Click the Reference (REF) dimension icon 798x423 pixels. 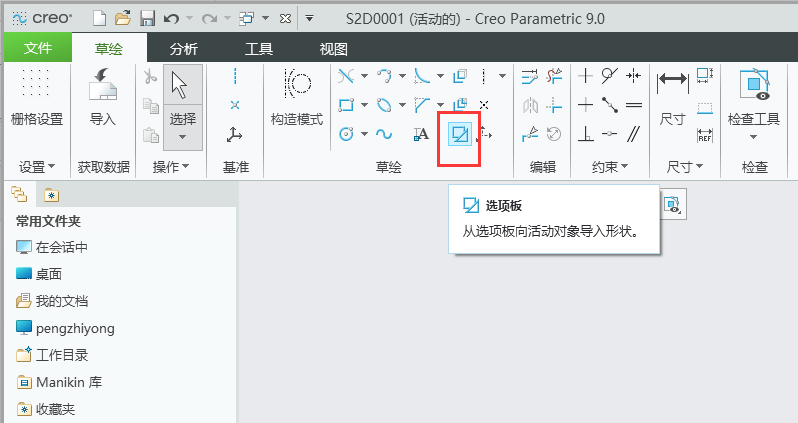point(705,135)
